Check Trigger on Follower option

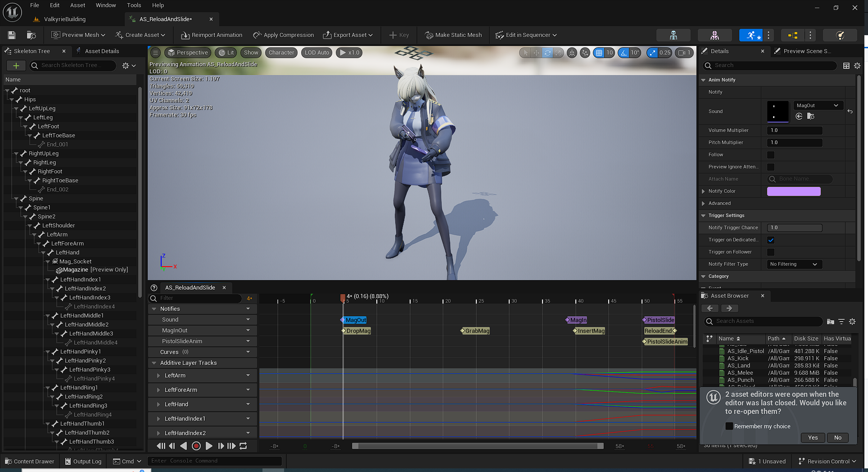pyautogui.click(x=771, y=252)
